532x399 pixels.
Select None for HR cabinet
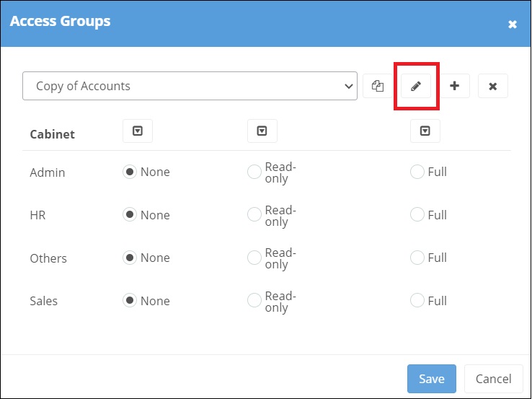coord(130,214)
